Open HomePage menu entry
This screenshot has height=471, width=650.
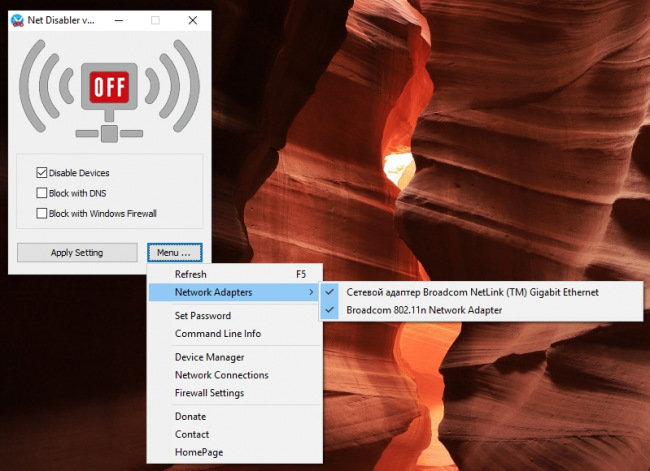tap(235, 452)
